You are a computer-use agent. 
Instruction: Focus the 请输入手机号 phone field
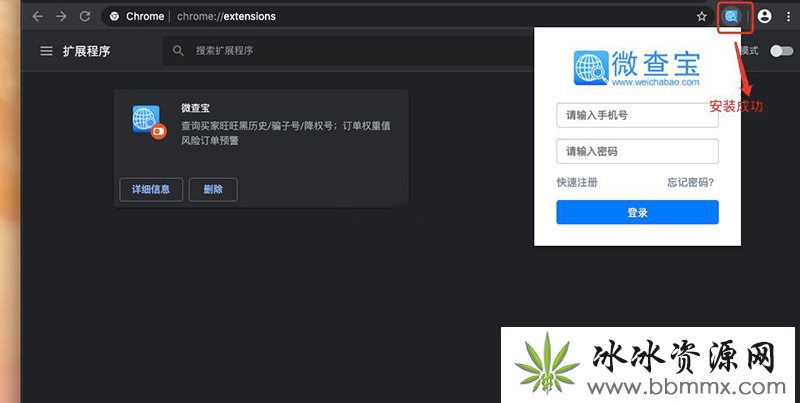point(637,115)
